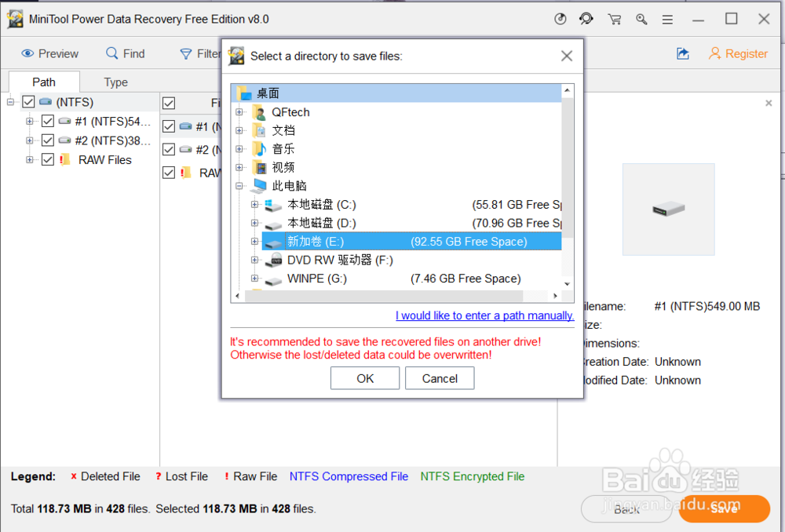Click the orange Save button
This screenshot has width=785, height=532.
coord(724,508)
